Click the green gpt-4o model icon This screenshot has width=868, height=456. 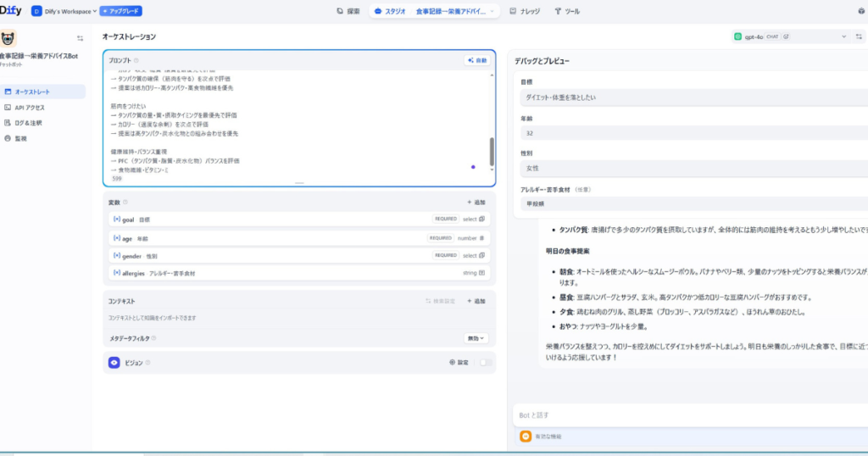pos(738,36)
